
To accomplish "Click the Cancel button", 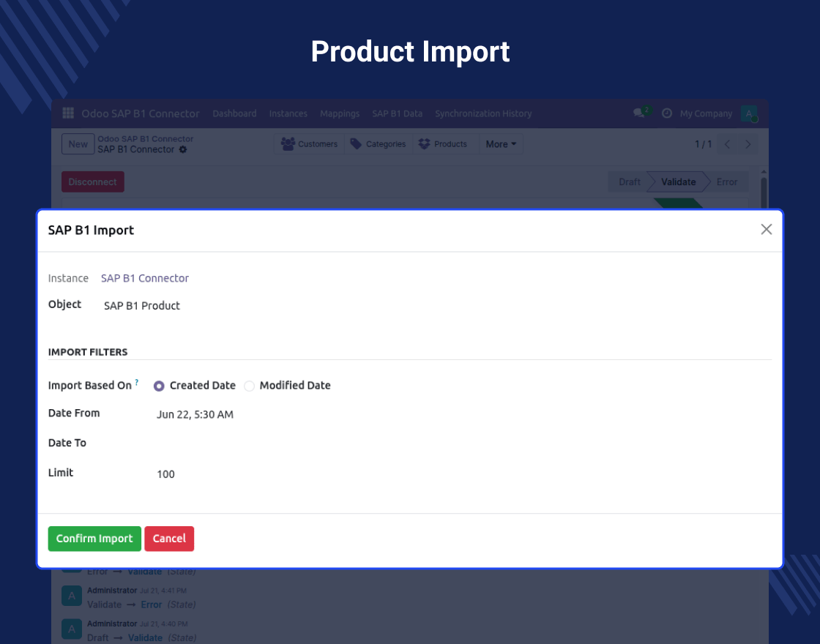I will (169, 539).
